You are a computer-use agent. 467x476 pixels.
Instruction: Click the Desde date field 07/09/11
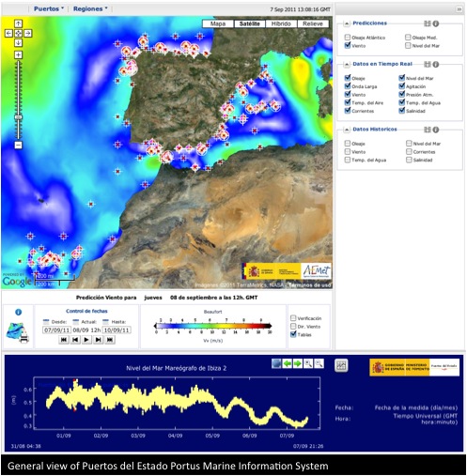pyautogui.click(x=56, y=330)
